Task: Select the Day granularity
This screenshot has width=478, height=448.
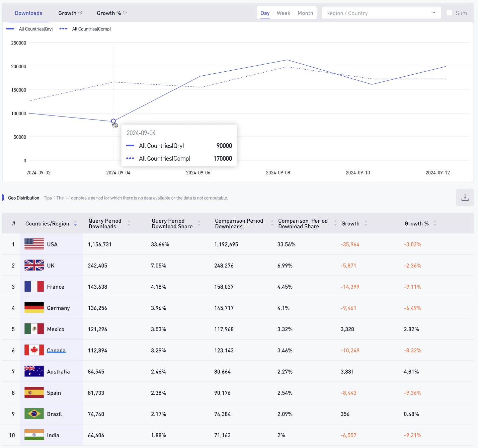Action: tap(265, 13)
